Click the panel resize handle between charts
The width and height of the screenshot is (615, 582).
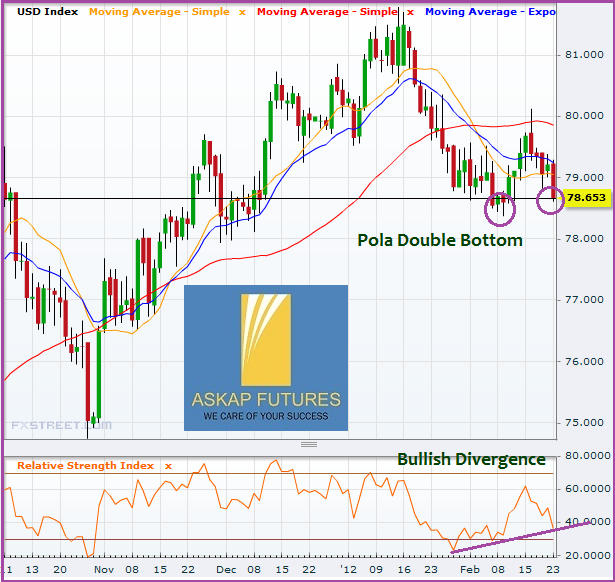308,444
